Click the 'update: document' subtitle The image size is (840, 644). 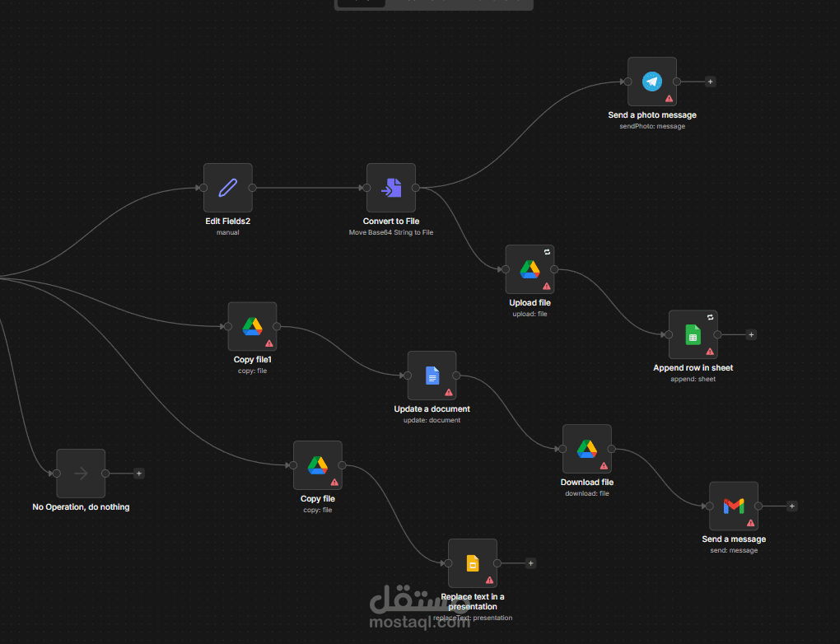point(432,421)
